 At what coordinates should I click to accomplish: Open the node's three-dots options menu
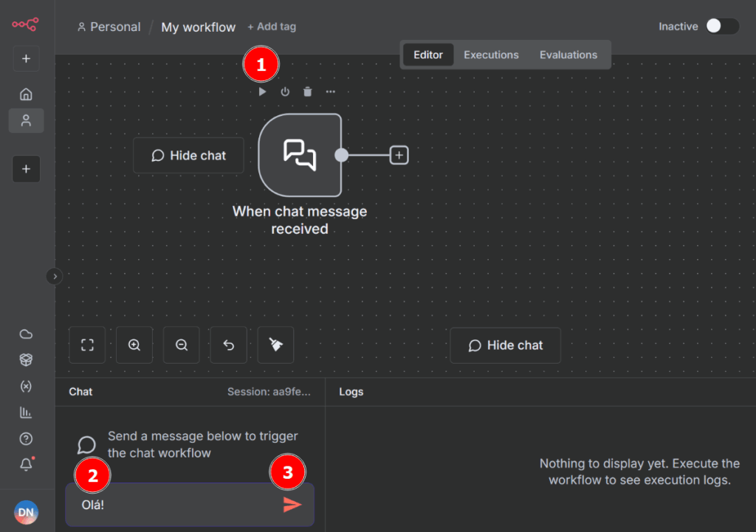[x=330, y=92]
